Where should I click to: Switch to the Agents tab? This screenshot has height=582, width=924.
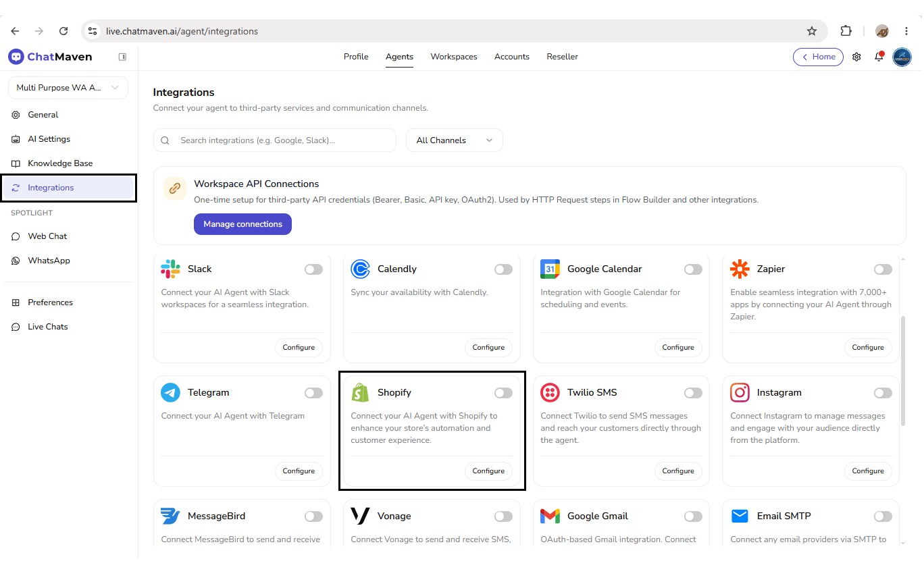coord(399,57)
